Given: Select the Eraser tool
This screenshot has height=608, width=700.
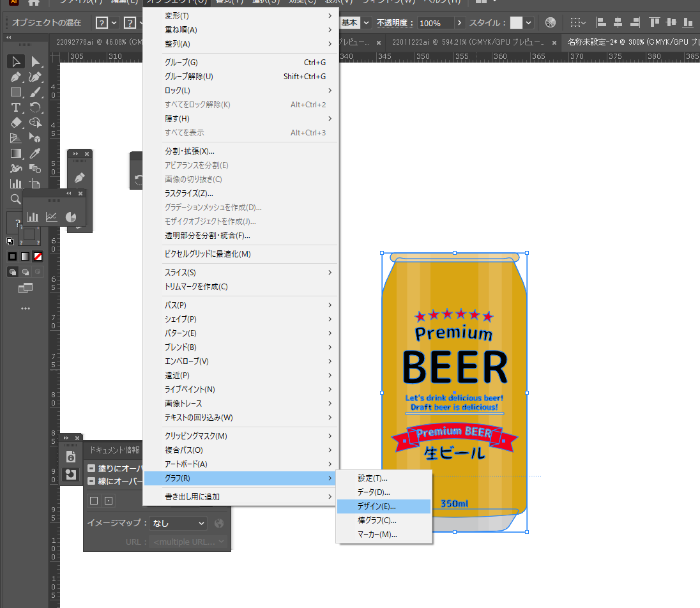Looking at the screenshot, I should tap(17, 123).
